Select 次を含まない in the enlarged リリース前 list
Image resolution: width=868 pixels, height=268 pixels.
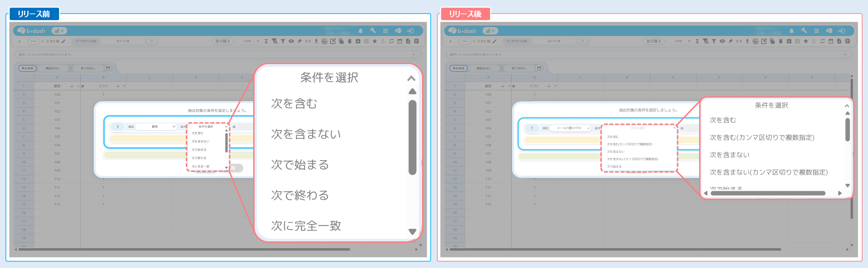click(x=306, y=134)
